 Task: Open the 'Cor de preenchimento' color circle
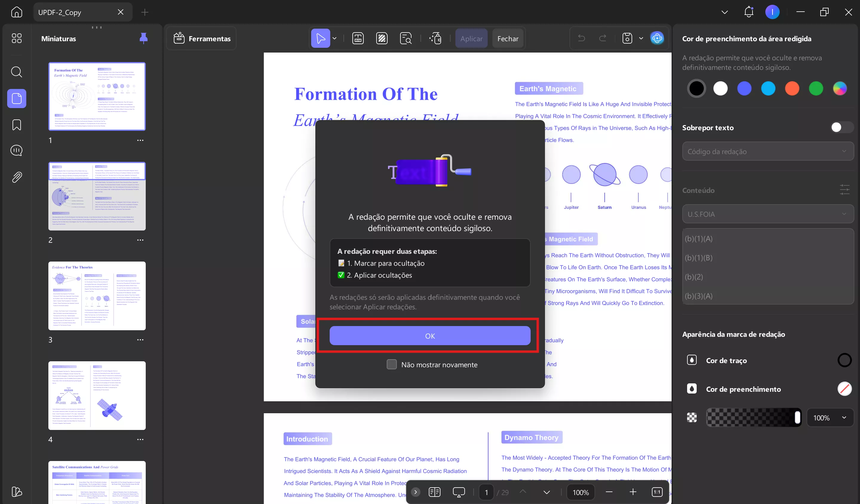pyautogui.click(x=844, y=389)
